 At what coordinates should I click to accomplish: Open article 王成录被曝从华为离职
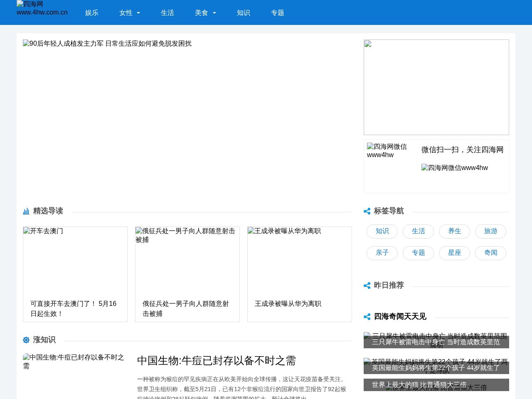pyautogui.click(x=289, y=304)
